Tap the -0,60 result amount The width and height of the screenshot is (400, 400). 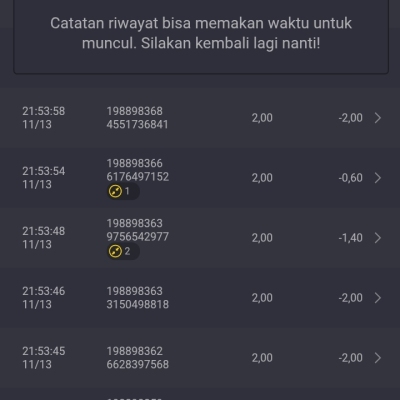coord(350,178)
